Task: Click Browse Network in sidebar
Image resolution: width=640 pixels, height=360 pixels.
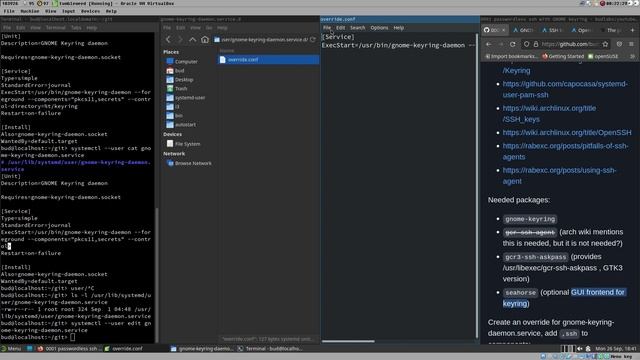Action: click(x=189, y=163)
